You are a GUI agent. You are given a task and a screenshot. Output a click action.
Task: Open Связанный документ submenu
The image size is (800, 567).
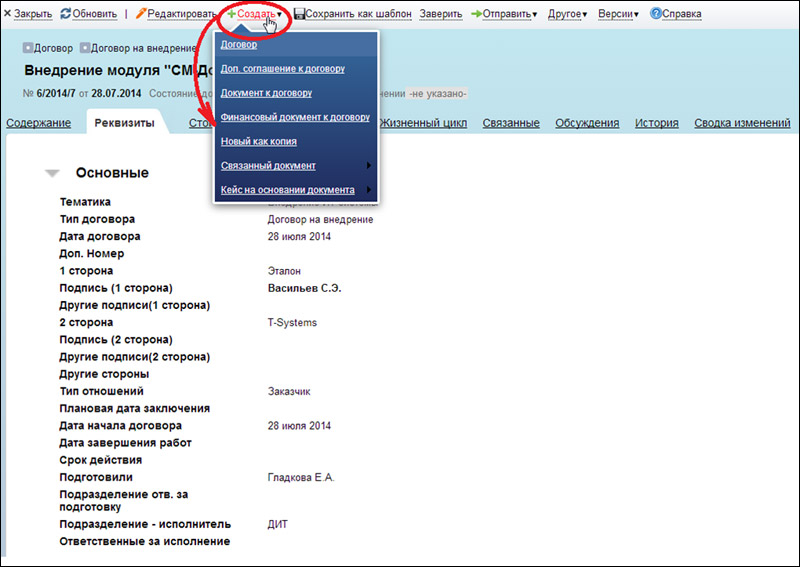point(268,165)
